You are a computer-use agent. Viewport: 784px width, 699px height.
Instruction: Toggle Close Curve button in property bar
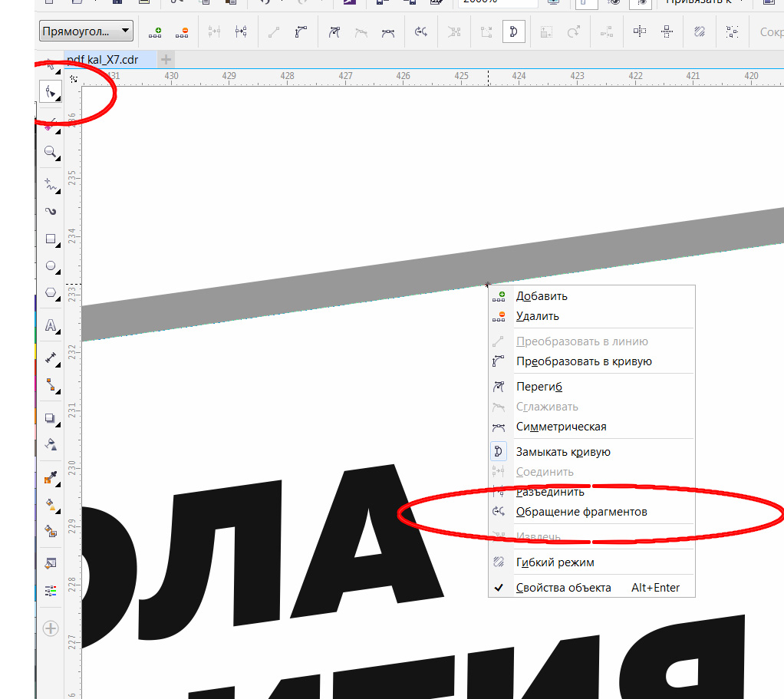tap(513, 32)
